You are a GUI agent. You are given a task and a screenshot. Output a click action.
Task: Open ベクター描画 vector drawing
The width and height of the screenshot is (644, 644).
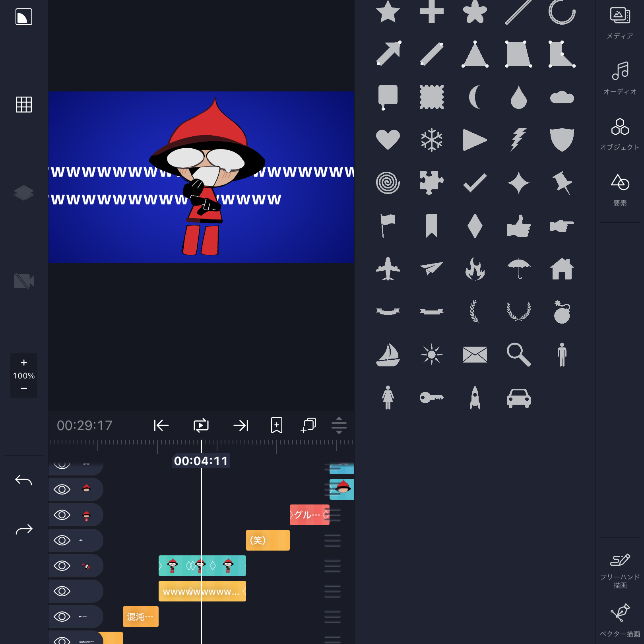coord(619,621)
